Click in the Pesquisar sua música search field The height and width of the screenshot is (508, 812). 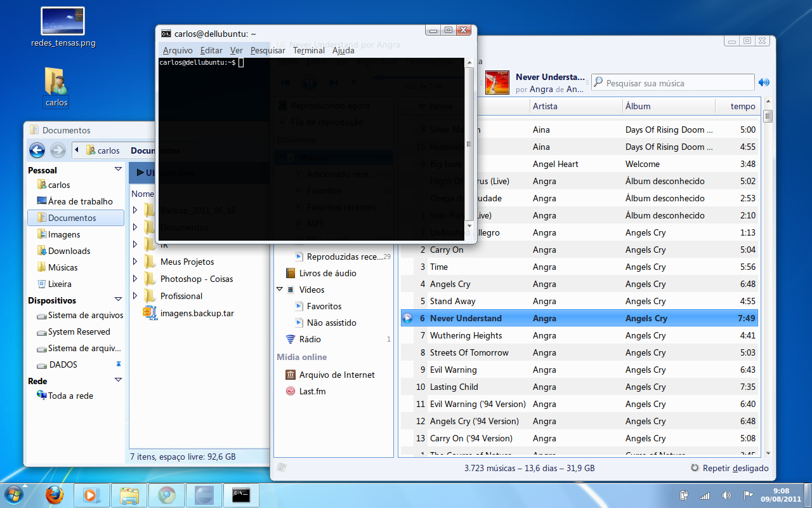tap(672, 83)
